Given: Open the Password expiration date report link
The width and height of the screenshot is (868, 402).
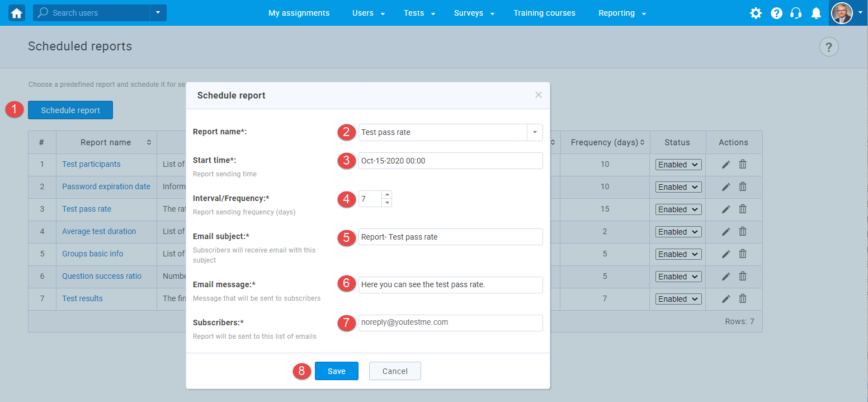Looking at the screenshot, I should [x=106, y=186].
